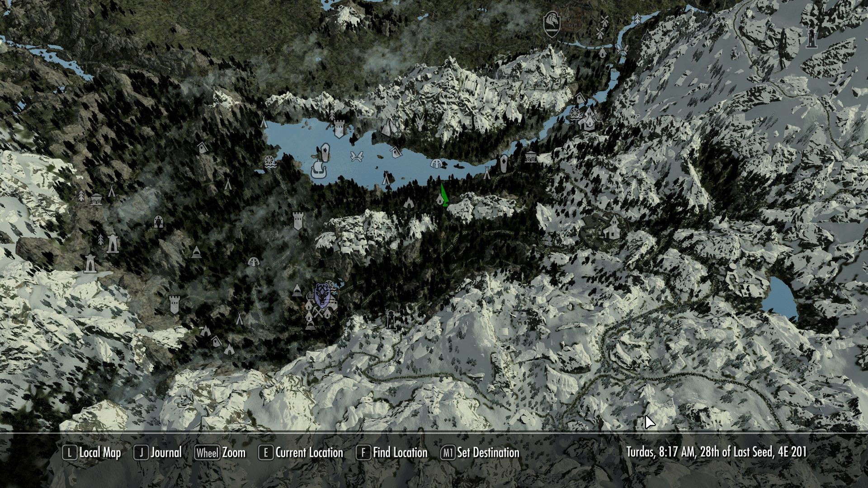Click Find Location
Image resolution: width=868 pixels, height=488 pixels.
[x=392, y=453]
